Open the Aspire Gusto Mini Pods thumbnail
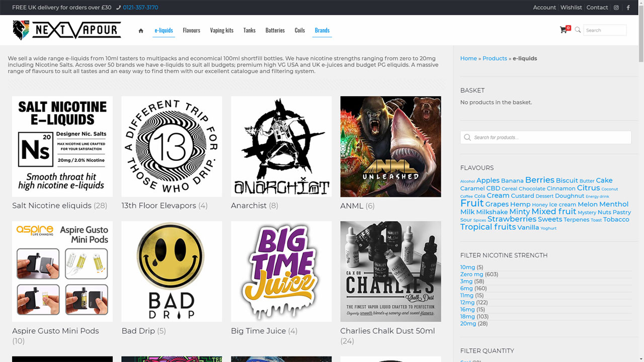 tap(62, 271)
